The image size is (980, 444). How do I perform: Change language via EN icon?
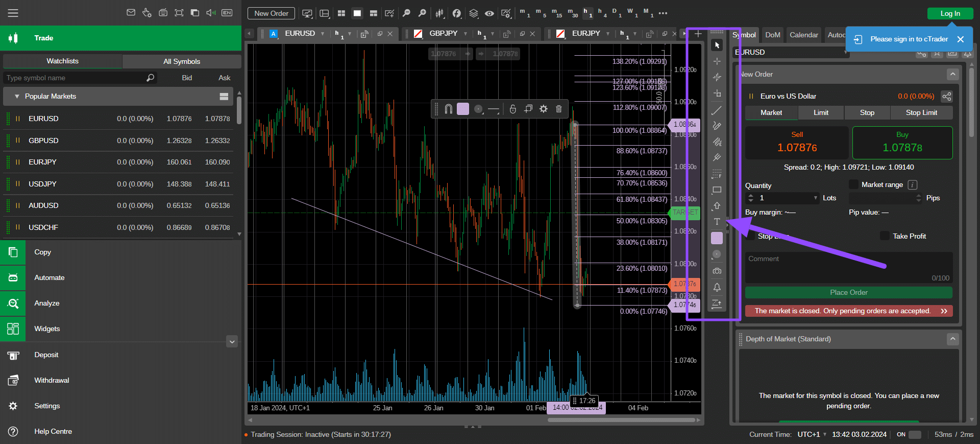tap(227, 13)
